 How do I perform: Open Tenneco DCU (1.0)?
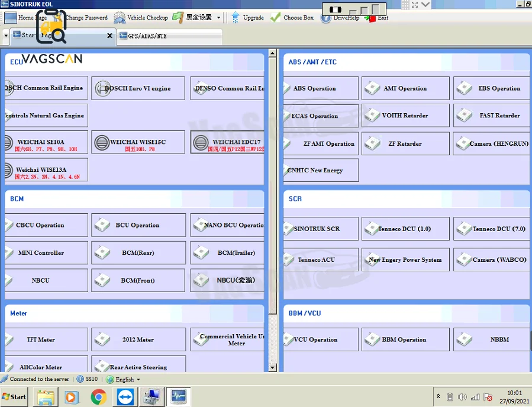click(x=405, y=229)
